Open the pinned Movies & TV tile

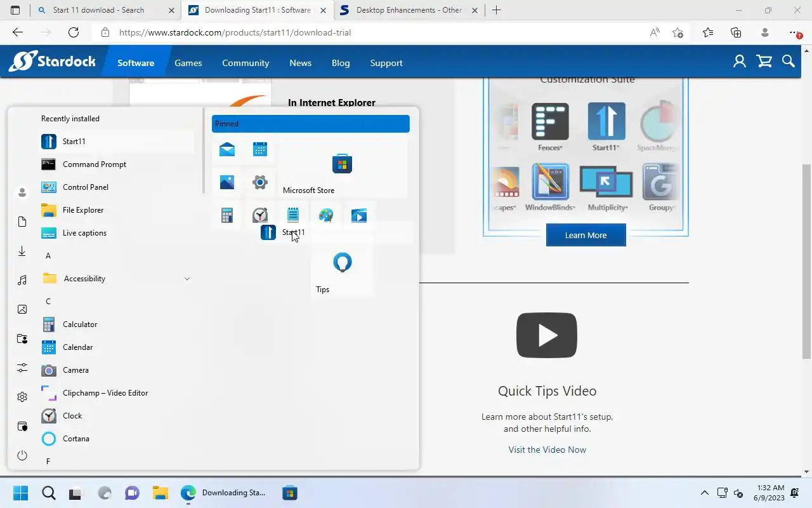tap(359, 215)
